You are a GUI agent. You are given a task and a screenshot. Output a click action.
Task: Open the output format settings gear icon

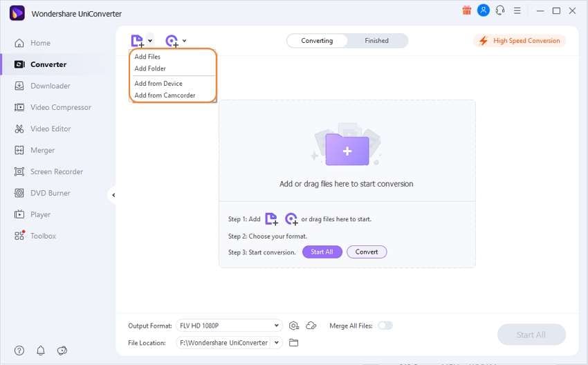[293, 326]
